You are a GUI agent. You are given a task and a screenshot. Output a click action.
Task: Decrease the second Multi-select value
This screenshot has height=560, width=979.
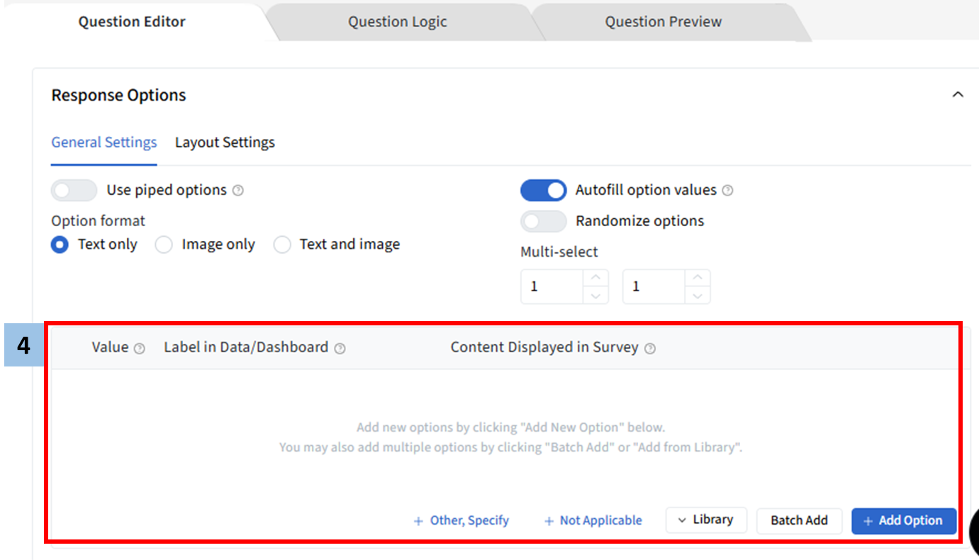pos(698,296)
